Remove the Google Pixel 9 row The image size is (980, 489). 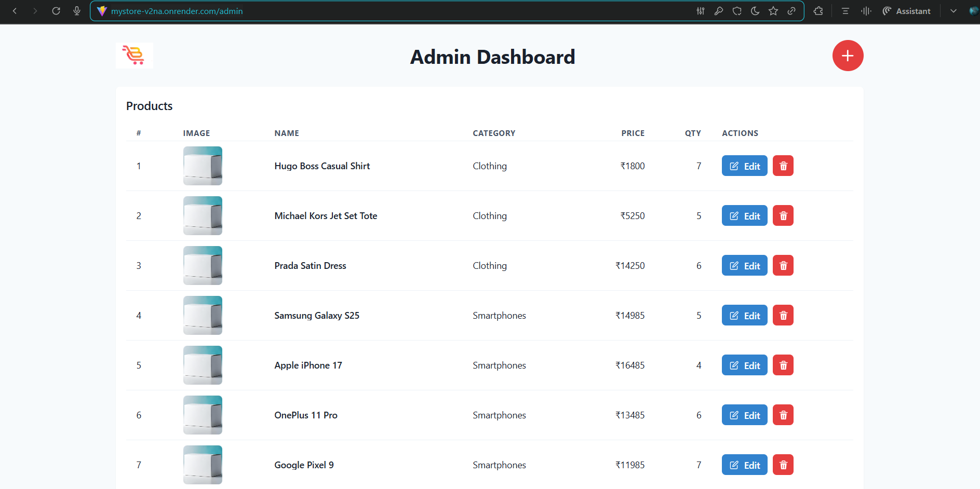pos(783,465)
